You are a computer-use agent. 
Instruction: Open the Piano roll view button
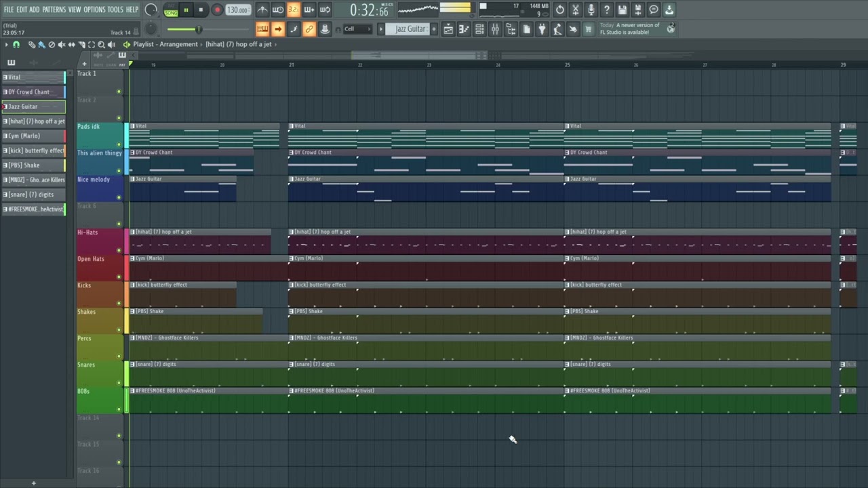pos(464,29)
